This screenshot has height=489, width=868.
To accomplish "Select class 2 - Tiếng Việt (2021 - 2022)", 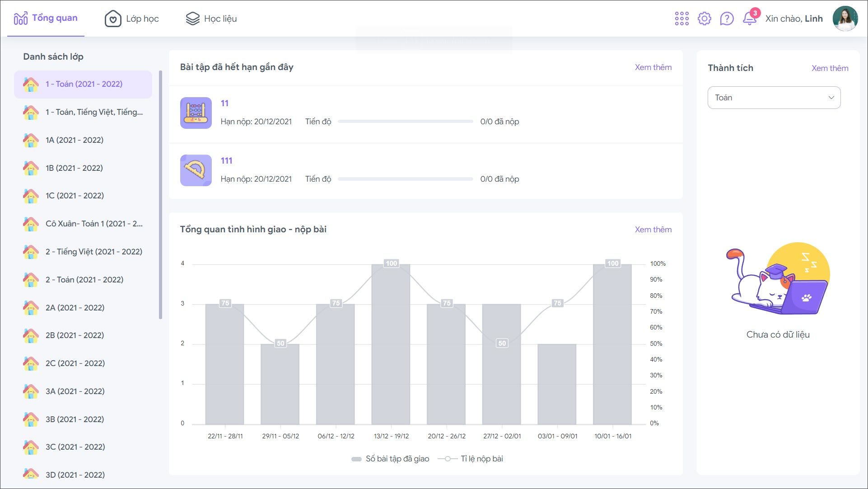I will click(93, 252).
